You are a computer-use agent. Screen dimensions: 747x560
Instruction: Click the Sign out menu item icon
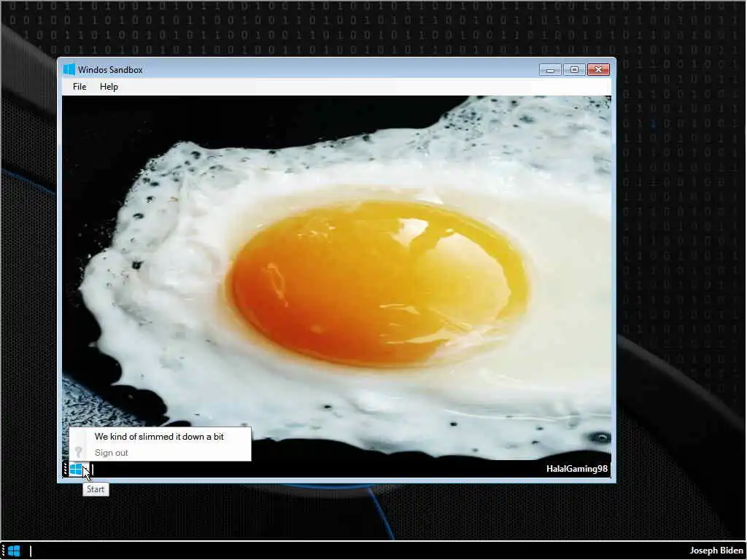click(79, 452)
